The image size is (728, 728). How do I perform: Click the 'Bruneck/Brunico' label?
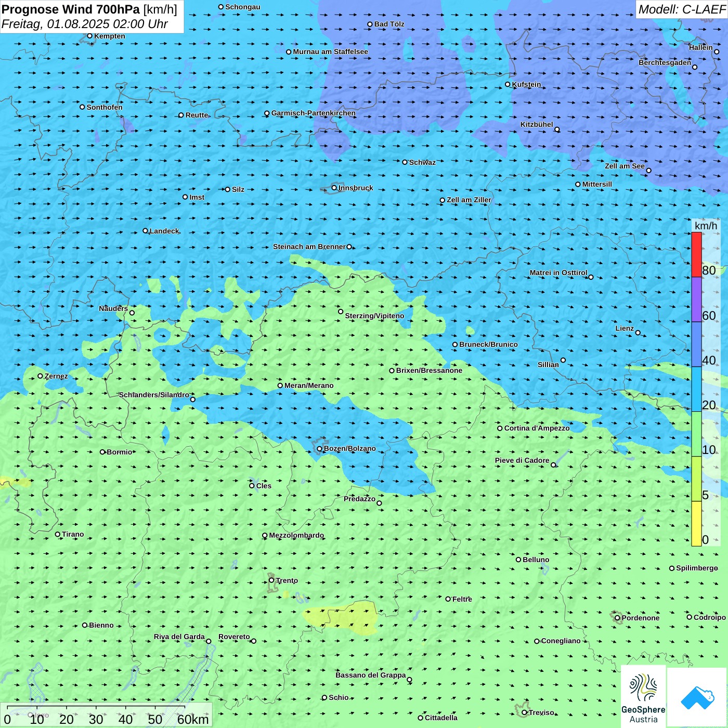[489, 344]
